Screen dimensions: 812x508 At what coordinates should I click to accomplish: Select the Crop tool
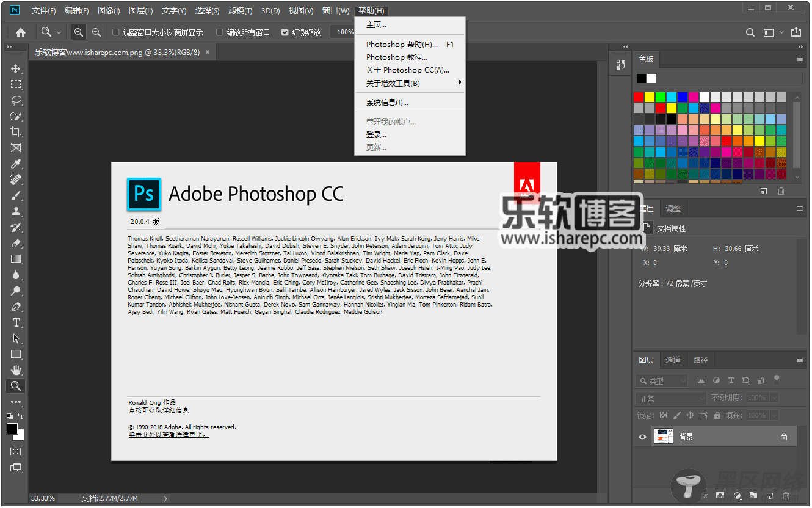[16, 132]
